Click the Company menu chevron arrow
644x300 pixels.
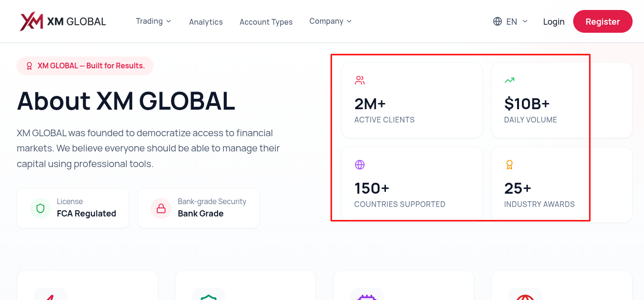click(x=349, y=21)
